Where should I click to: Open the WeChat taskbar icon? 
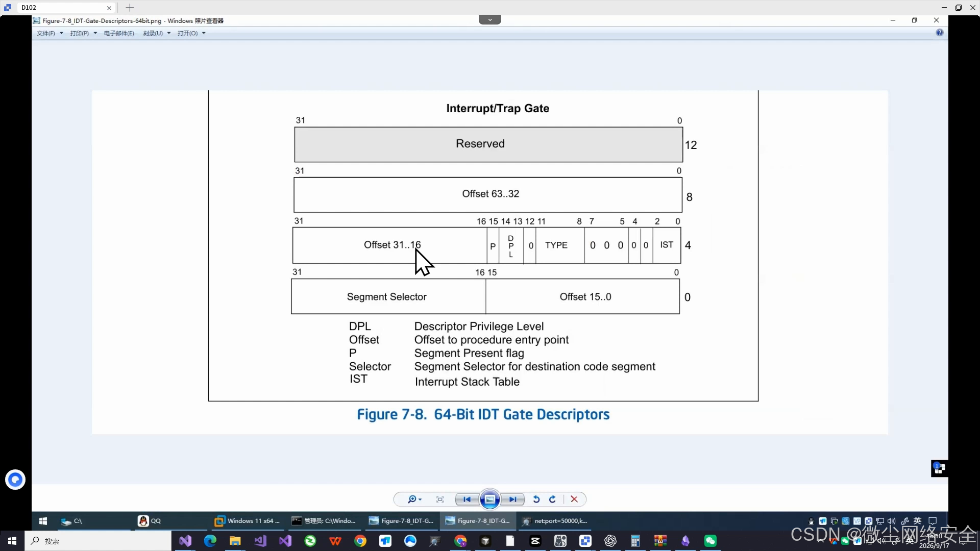click(710, 541)
